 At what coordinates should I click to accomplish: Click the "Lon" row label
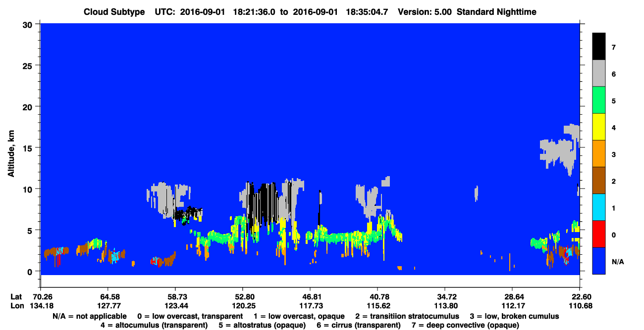click(x=16, y=306)
